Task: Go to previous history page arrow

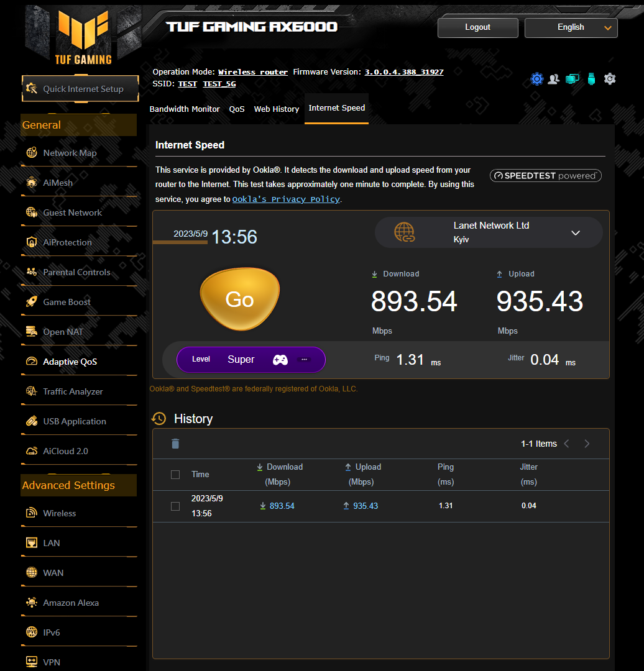Action: 567,444
